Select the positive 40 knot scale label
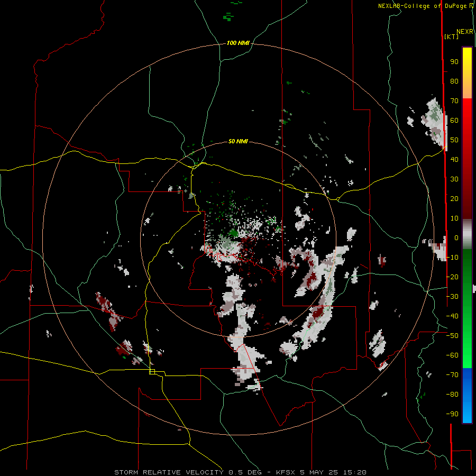476x476 pixels. click(454, 159)
